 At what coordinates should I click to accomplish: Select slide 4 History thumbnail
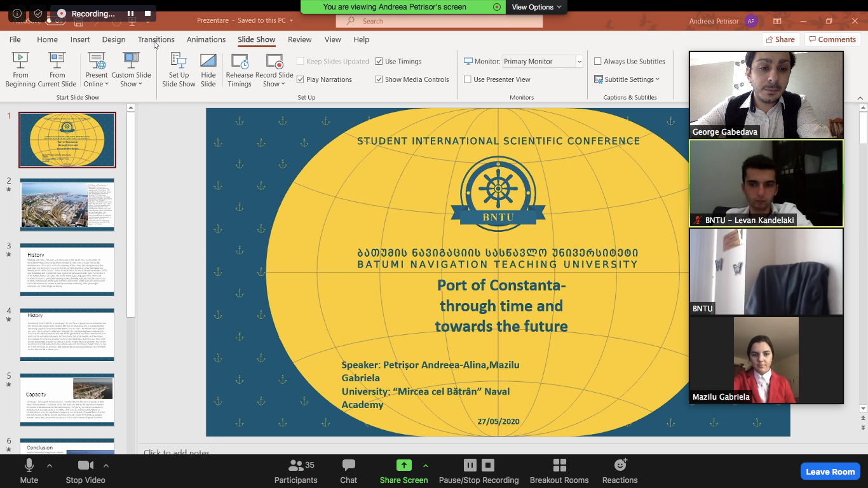tap(67, 335)
